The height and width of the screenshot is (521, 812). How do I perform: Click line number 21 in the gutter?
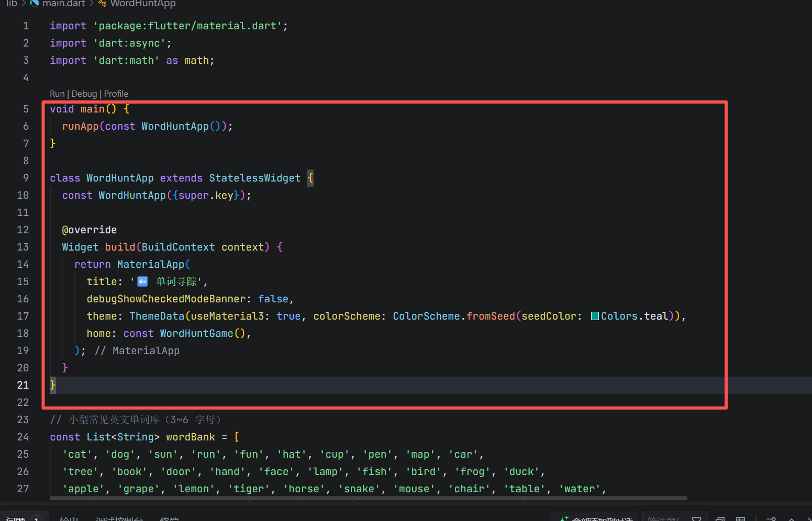pyautogui.click(x=23, y=385)
